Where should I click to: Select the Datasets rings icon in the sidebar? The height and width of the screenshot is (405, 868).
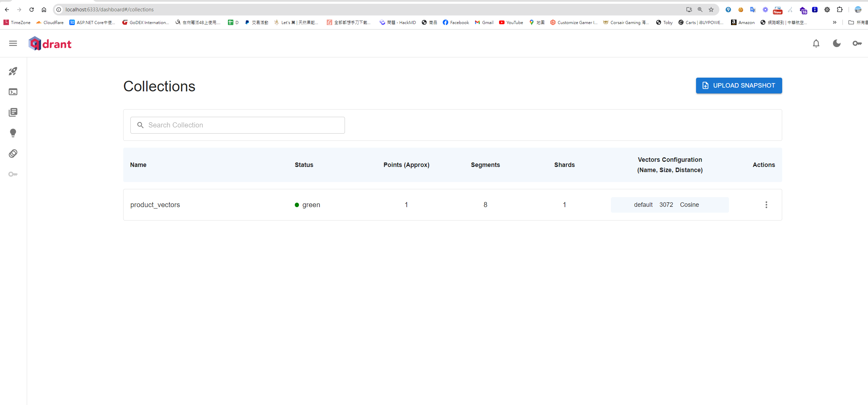(x=13, y=154)
